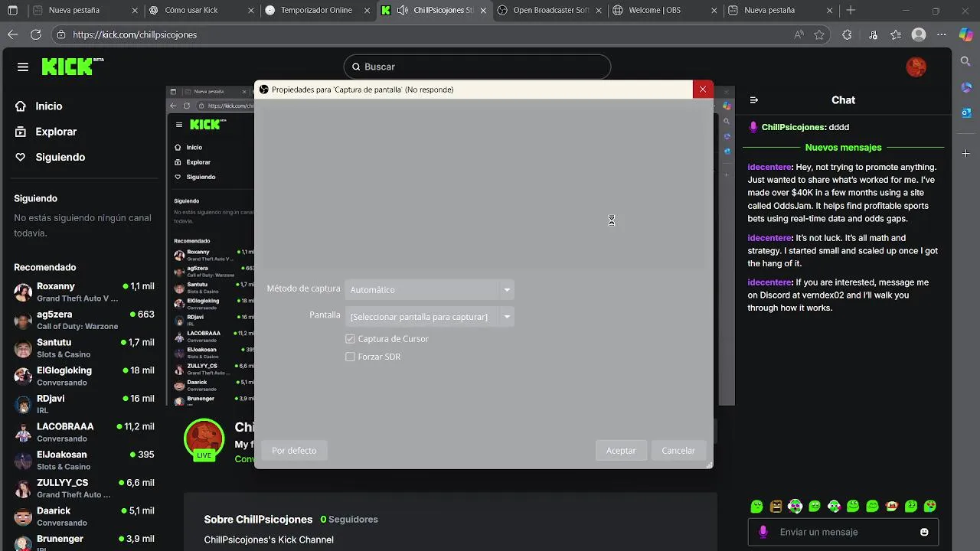Add this page to favorites star
The width and height of the screenshot is (980, 551).
[x=819, y=34]
